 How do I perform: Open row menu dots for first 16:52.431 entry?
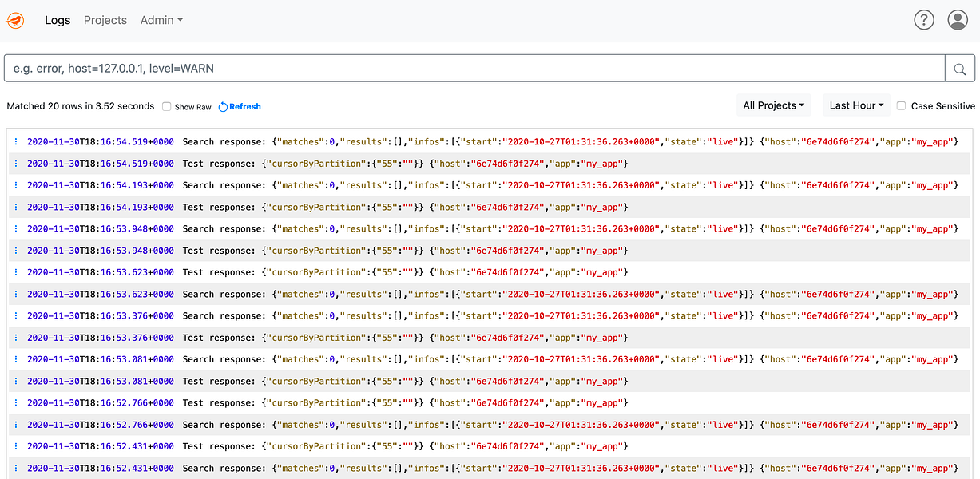16,446
